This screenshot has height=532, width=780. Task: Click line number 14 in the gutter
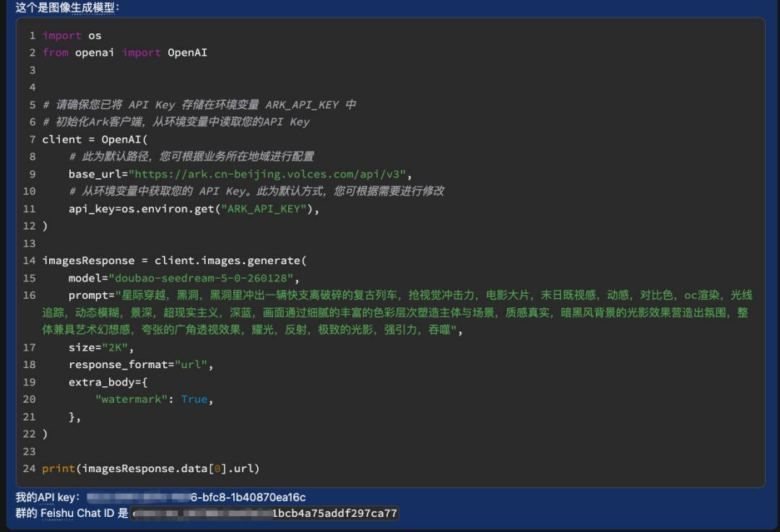click(30, 261)
